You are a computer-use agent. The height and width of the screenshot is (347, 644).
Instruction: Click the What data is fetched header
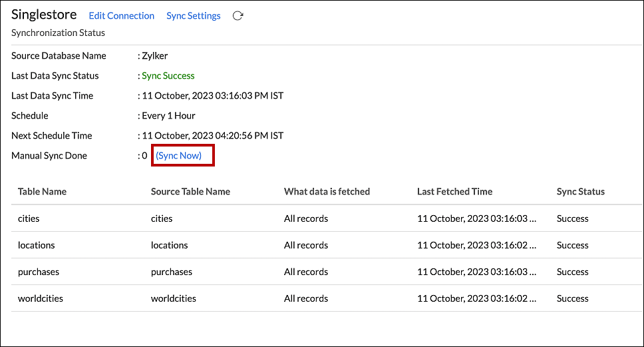(327, 192)
